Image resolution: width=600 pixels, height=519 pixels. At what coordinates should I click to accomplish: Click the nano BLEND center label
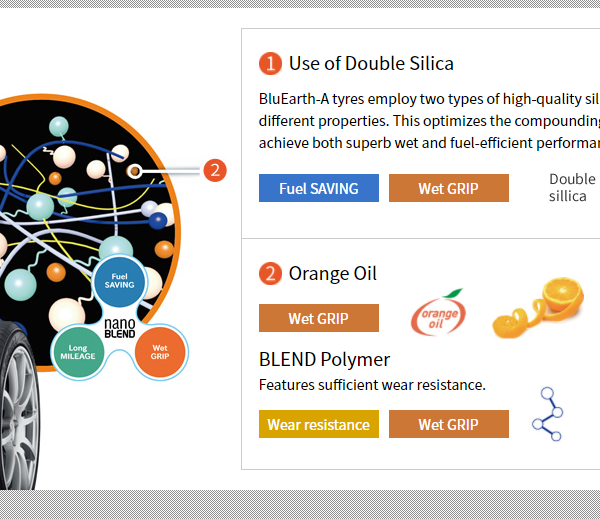pyautogui.click(x=120, y=328)
